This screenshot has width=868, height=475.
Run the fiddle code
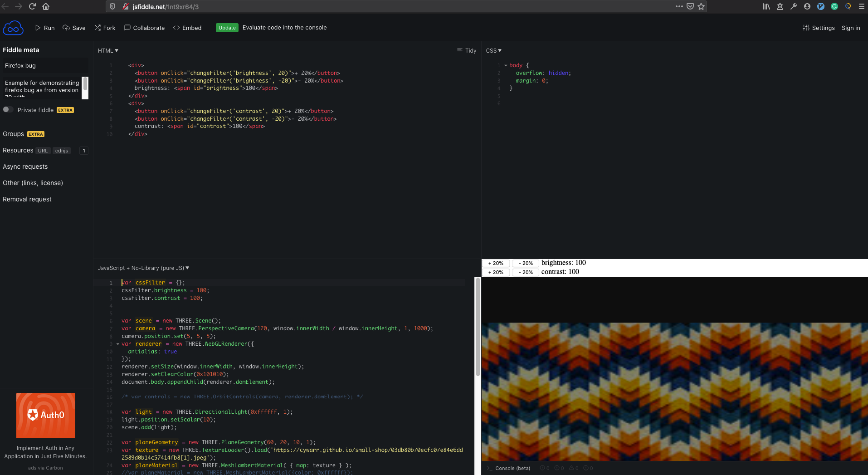44,28
